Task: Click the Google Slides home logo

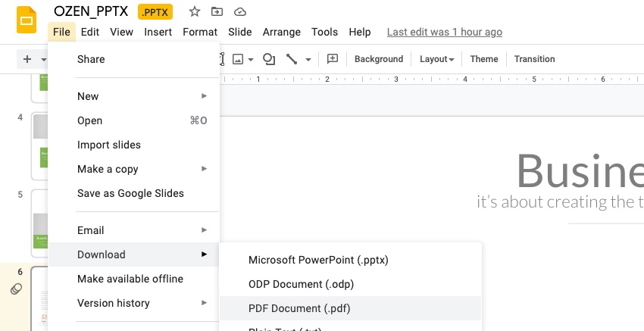Action: click(27, 20)
